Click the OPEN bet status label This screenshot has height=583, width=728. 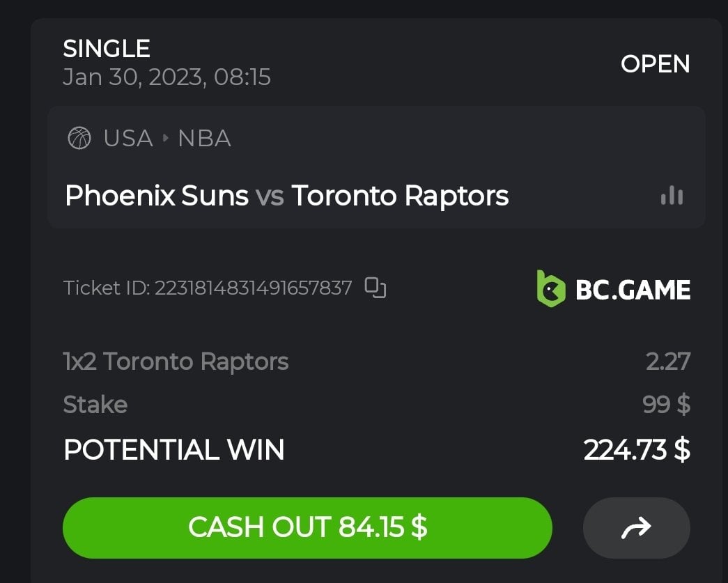[655, 64]
